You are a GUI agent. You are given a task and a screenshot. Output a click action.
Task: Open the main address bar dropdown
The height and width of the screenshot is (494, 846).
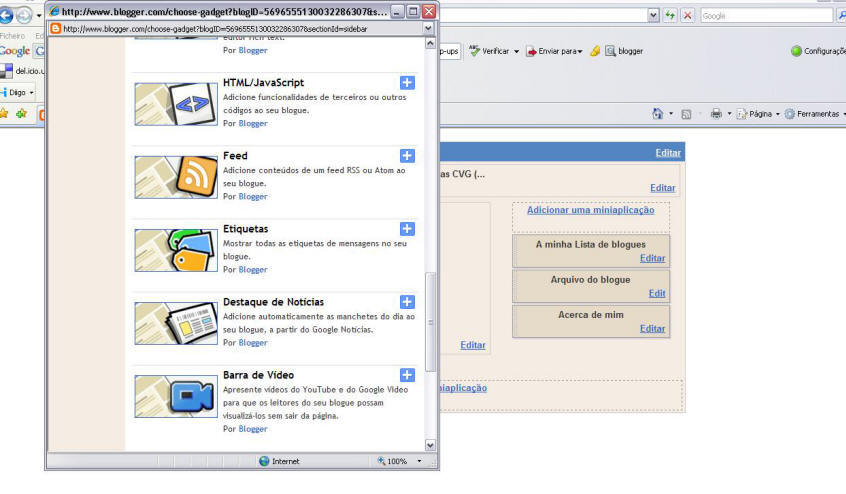[653, 16]
